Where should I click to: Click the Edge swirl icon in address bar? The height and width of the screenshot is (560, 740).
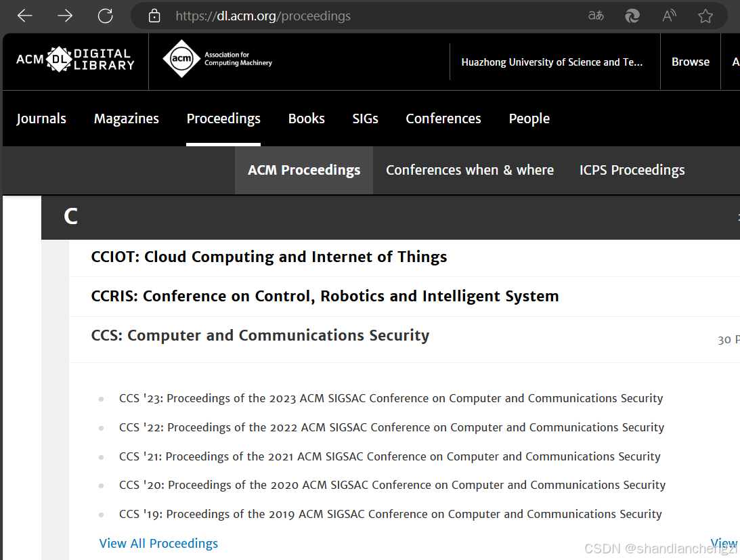click(x=632, y=16)
